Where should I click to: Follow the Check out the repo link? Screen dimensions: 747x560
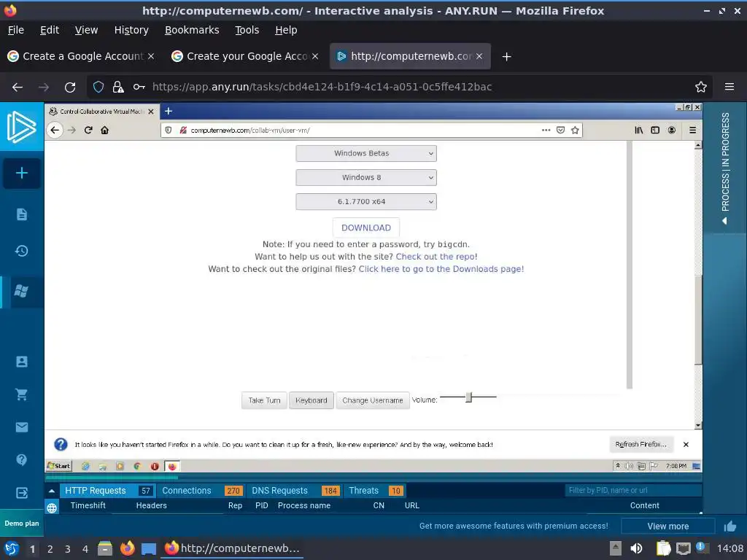[436, 256]
